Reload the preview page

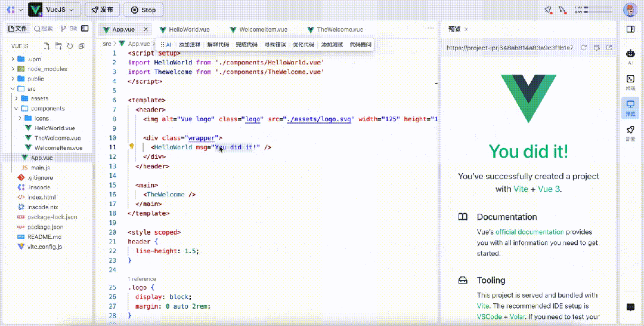(x=584, y=48)
